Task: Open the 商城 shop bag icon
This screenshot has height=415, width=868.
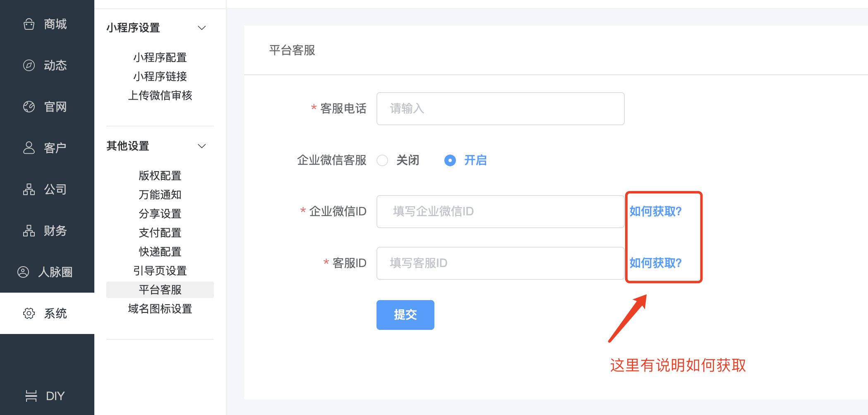Action: [29, 24]
